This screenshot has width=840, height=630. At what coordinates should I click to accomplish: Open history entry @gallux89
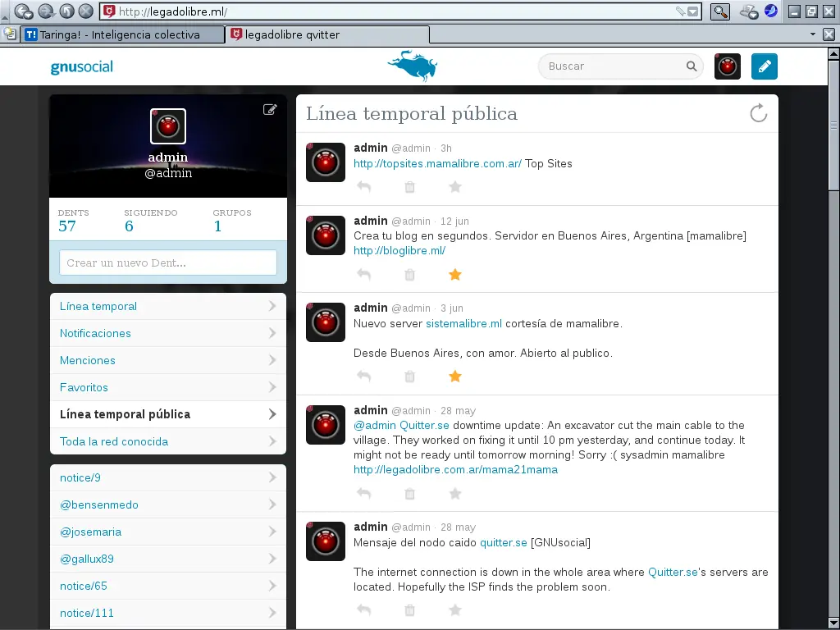(168, 559)
